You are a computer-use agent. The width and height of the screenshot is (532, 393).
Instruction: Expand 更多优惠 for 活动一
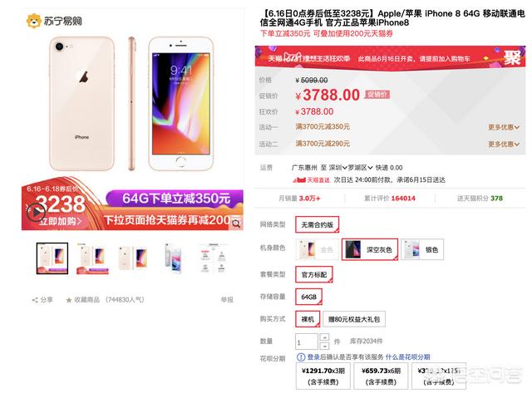pos(504,127)
